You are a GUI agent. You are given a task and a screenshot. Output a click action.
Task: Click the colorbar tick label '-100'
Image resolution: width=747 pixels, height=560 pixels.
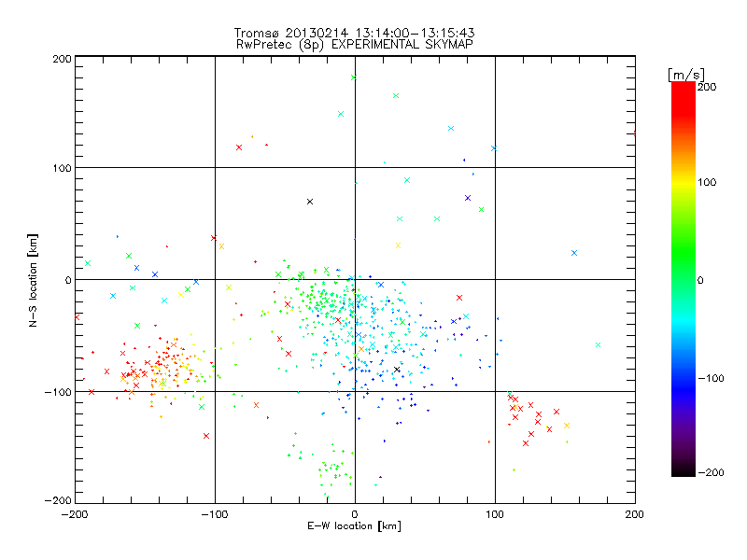(711, 378)
